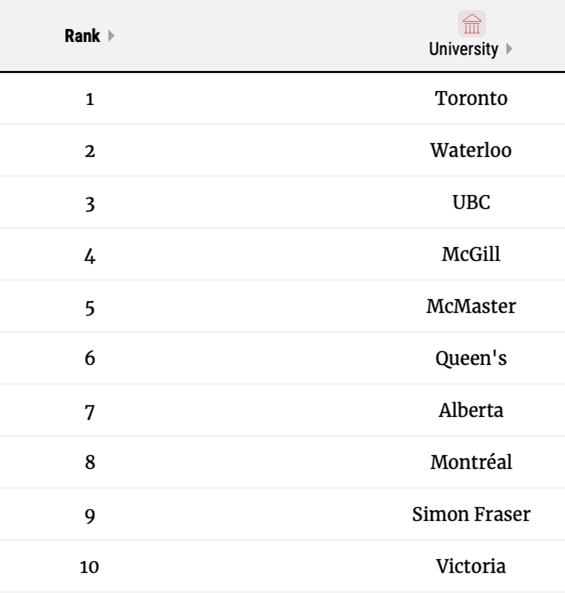Select the Simon Fraser university entry

click(471, 514)
